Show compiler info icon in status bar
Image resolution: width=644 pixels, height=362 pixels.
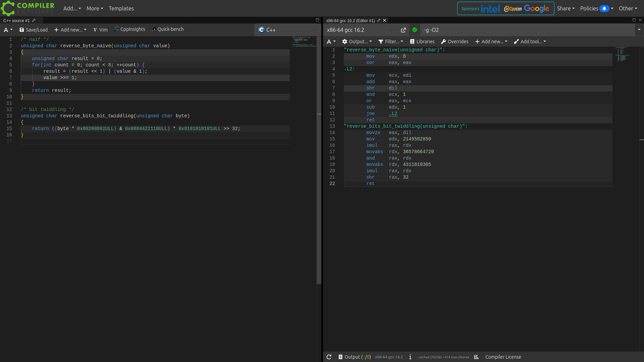(x=410, y=357)
